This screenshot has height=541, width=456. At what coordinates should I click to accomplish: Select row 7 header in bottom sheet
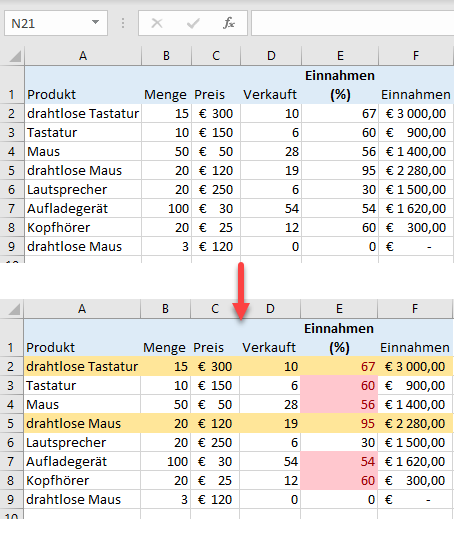pyautogui.click(x=11, y=461)
